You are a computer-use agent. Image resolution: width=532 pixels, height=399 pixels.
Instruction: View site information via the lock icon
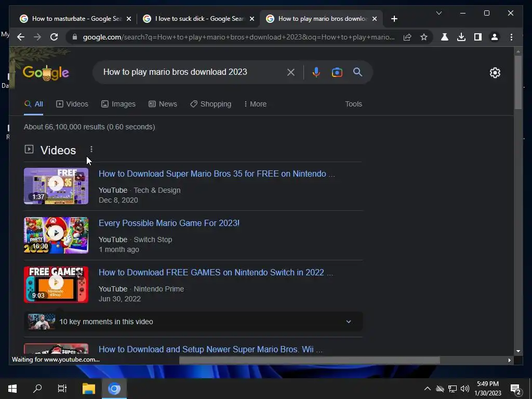(x=75, y=37)
